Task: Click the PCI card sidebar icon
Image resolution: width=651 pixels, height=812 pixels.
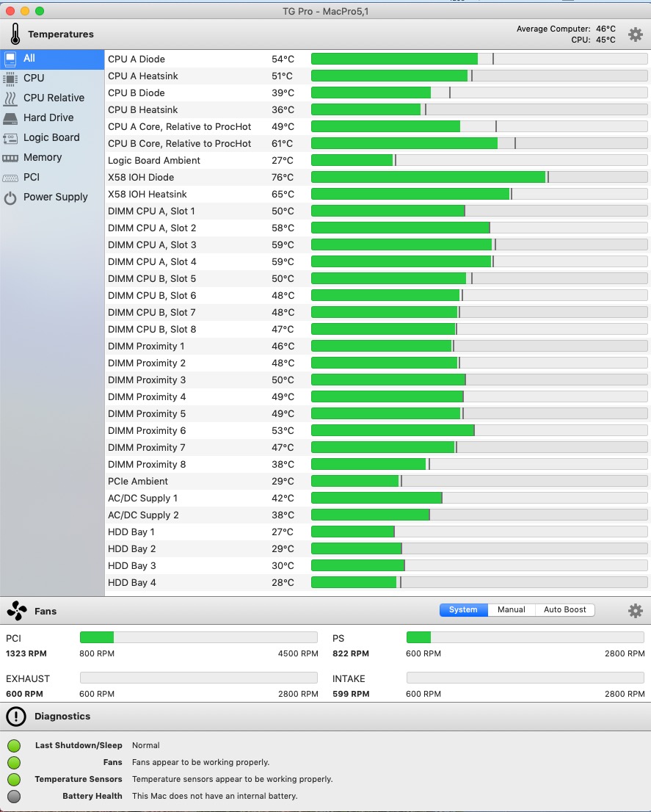Action: (x=10, y=178)
